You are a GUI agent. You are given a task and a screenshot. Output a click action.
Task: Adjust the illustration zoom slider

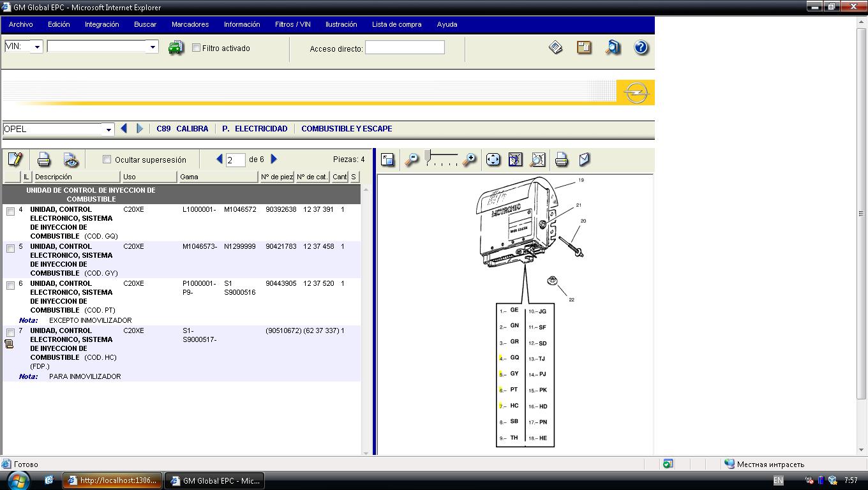coord(428,156)
